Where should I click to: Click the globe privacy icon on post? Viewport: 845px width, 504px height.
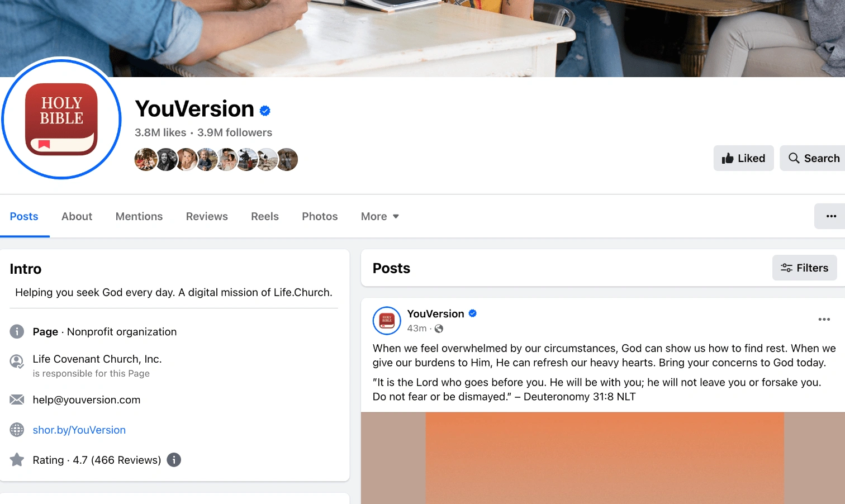(x=439, y=329)
